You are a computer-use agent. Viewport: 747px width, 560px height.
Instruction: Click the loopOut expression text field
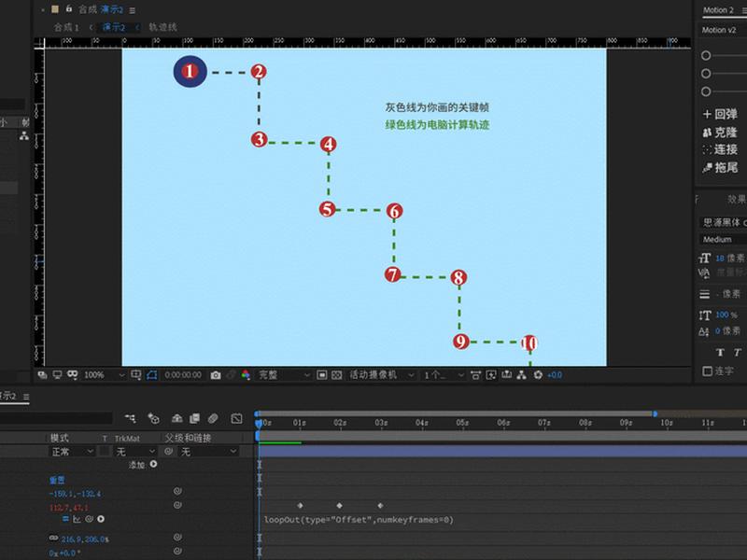coord(359,520)
